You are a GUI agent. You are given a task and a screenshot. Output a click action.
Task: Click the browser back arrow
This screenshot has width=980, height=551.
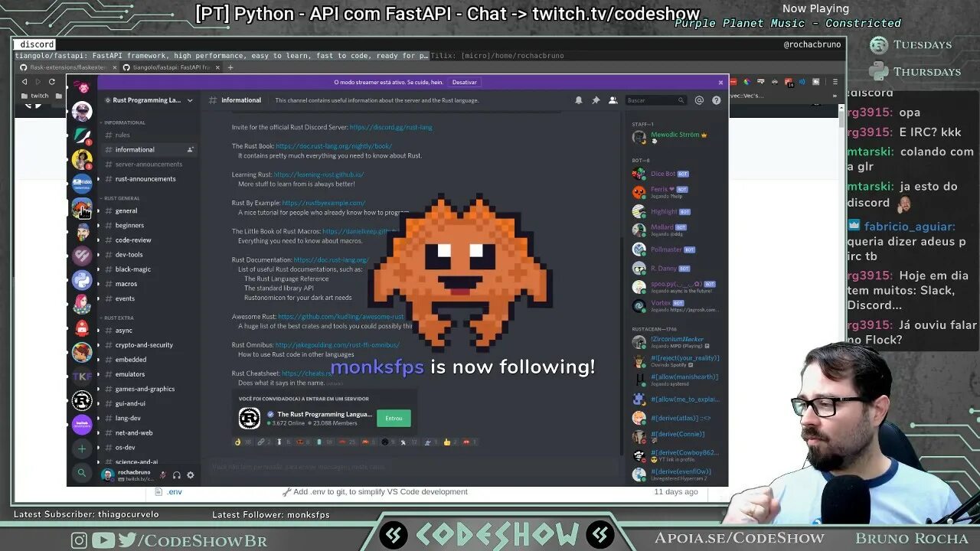click(24, 82)
